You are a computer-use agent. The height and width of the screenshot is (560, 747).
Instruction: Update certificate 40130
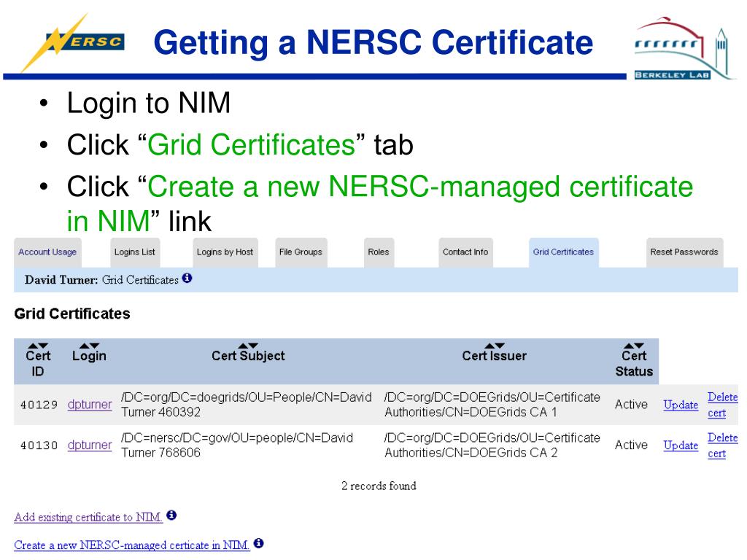[x=681, y=446]
